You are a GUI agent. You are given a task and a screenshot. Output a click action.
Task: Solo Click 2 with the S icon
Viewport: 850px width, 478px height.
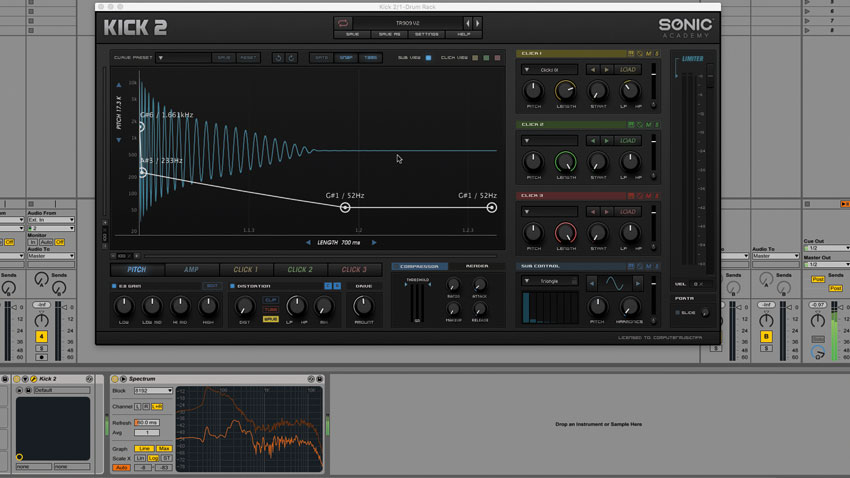[x=657, y=125]
